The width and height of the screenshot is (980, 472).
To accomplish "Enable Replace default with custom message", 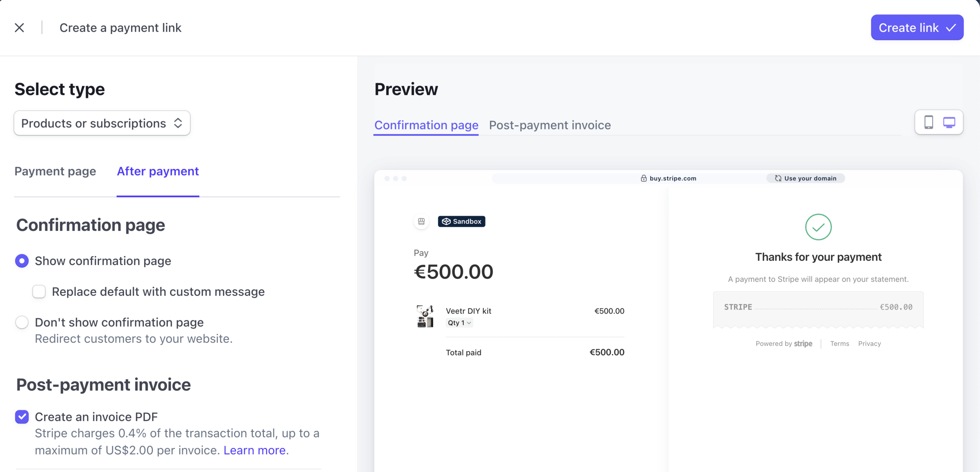I will [x=39, y=292].
